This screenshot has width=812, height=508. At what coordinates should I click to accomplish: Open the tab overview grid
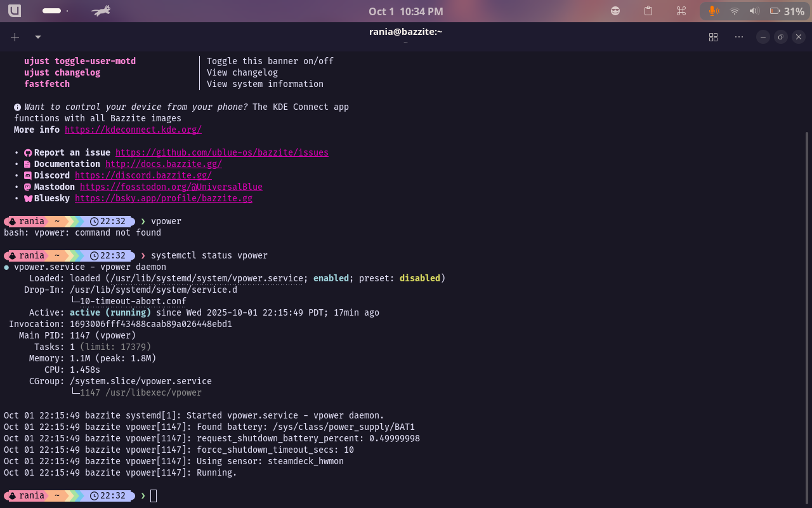point(713,37)
